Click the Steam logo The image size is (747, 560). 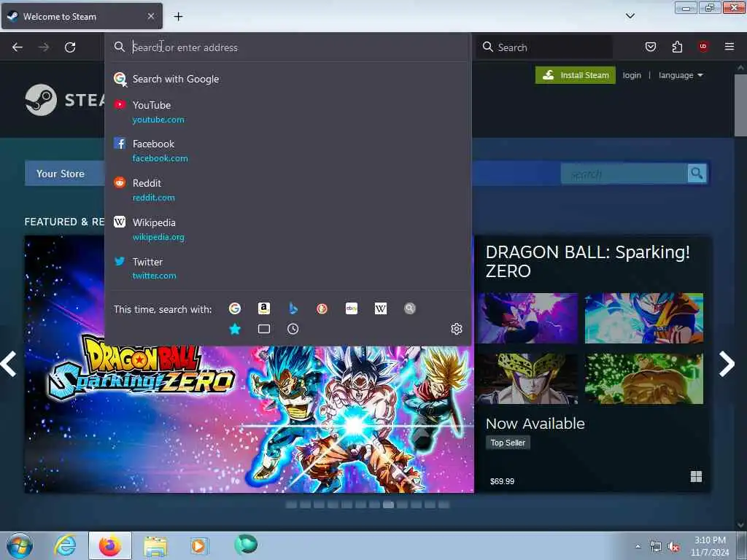click(x=66, y=100)
